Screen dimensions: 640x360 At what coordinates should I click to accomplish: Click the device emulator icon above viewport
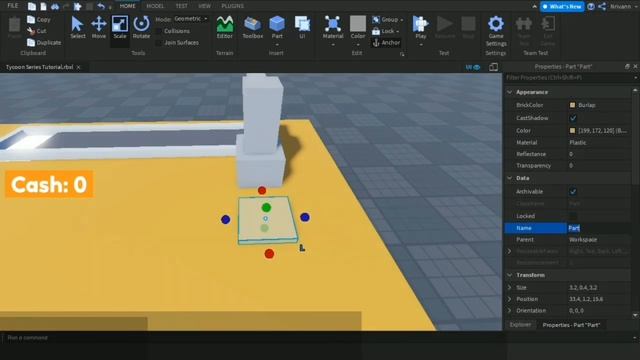493,67
